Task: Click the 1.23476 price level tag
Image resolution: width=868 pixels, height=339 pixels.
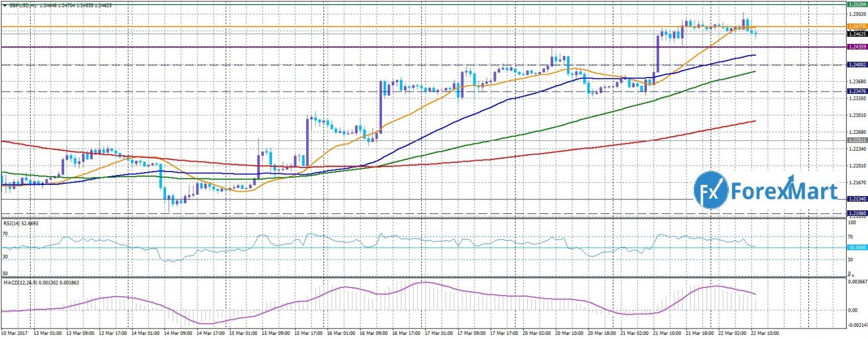Action: pos(856,92)
